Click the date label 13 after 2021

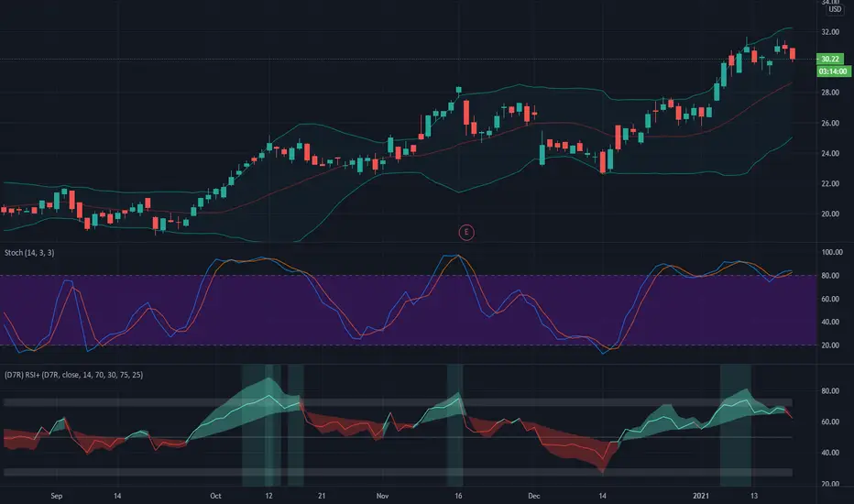[x=754, y=496]
